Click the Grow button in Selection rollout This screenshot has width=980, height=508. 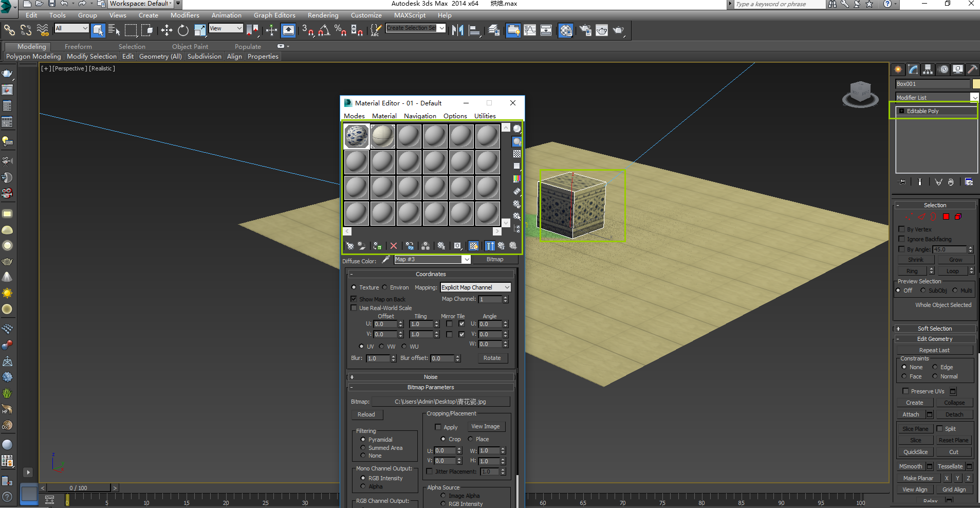click(x=955, y=259)
